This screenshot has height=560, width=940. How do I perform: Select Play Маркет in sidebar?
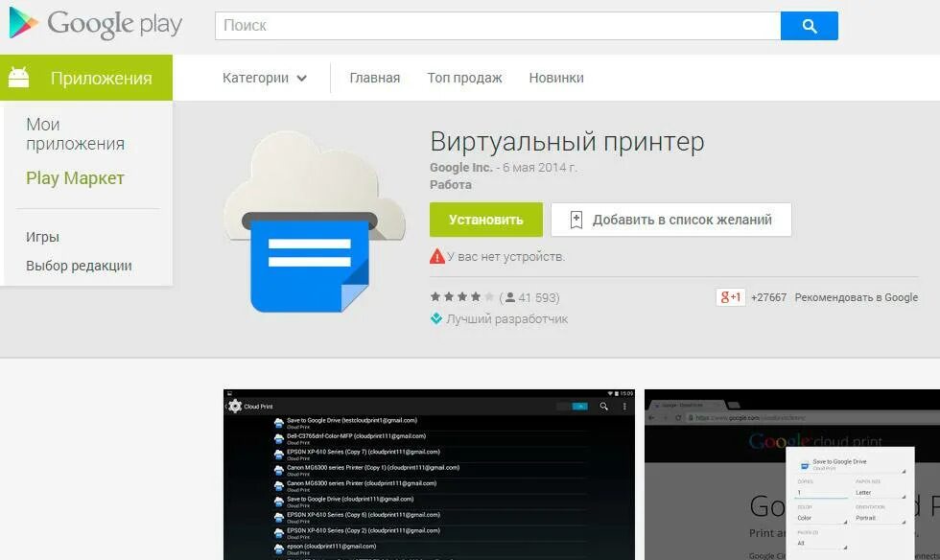(x=75, y=178)
